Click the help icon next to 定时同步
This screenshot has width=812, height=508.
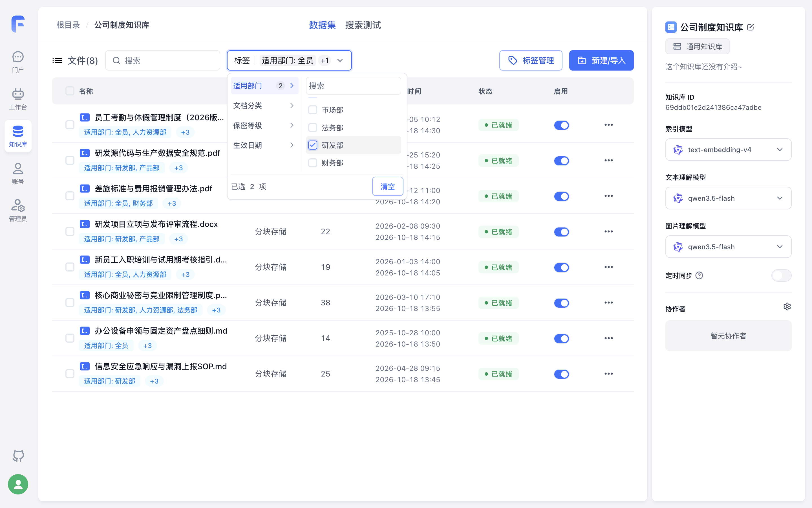tap(699, 275)
